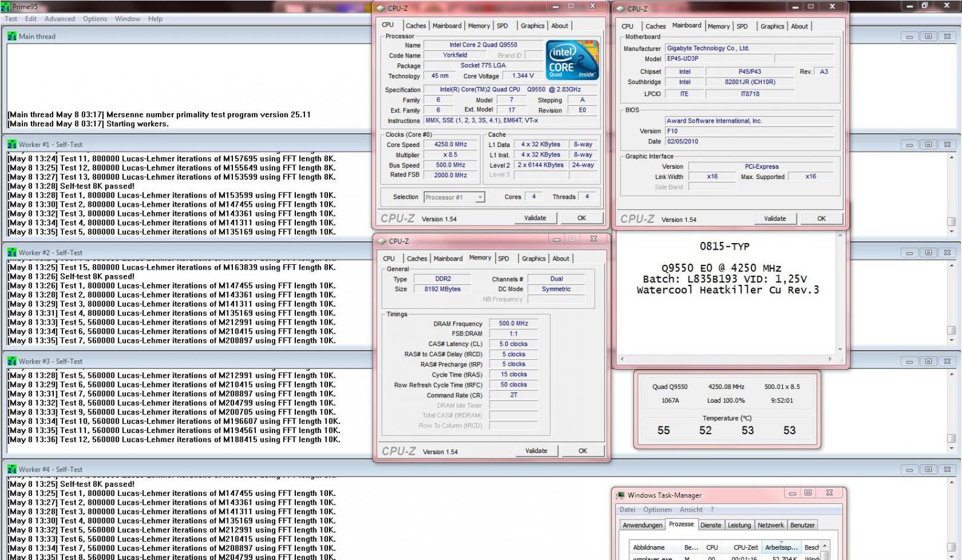The image size is (962, 560).
Task: Click the Worker #1 vertical scrollbar thumb
Action: point(951,222)
